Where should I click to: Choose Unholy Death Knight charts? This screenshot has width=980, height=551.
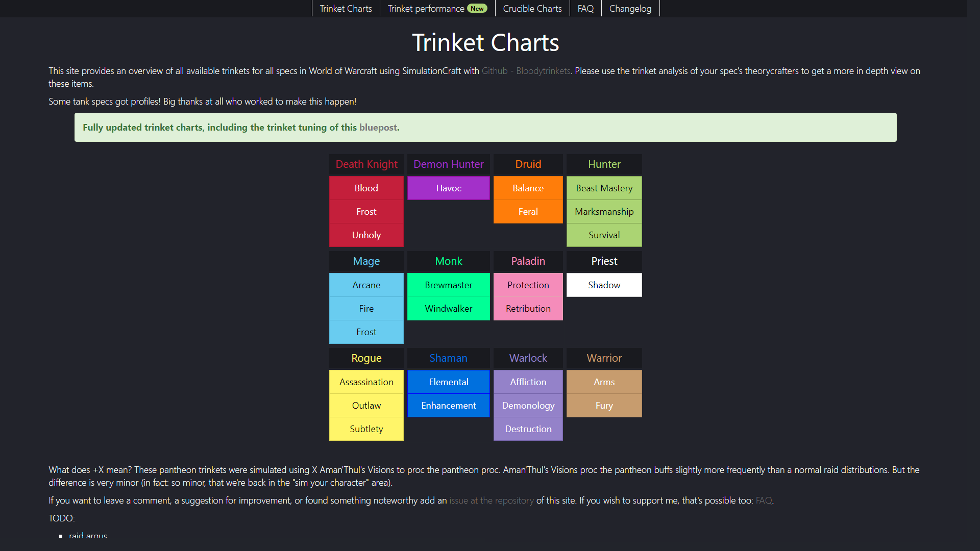(x=366, y=235)
